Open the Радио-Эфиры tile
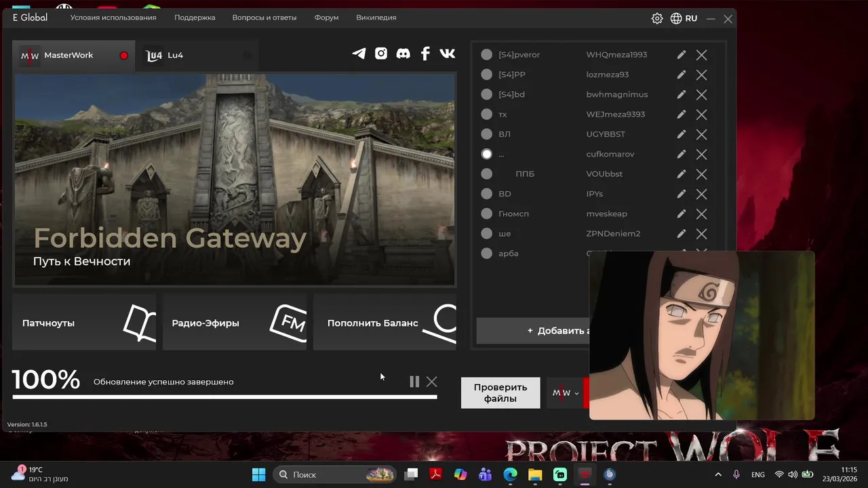The width and height of the screenshot is (868, 488). point(235,323)
